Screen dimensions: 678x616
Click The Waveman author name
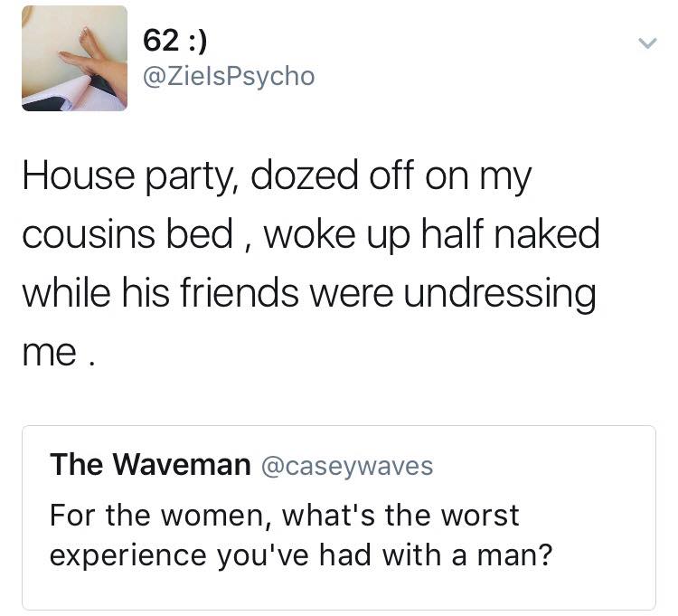pos(150,465)
